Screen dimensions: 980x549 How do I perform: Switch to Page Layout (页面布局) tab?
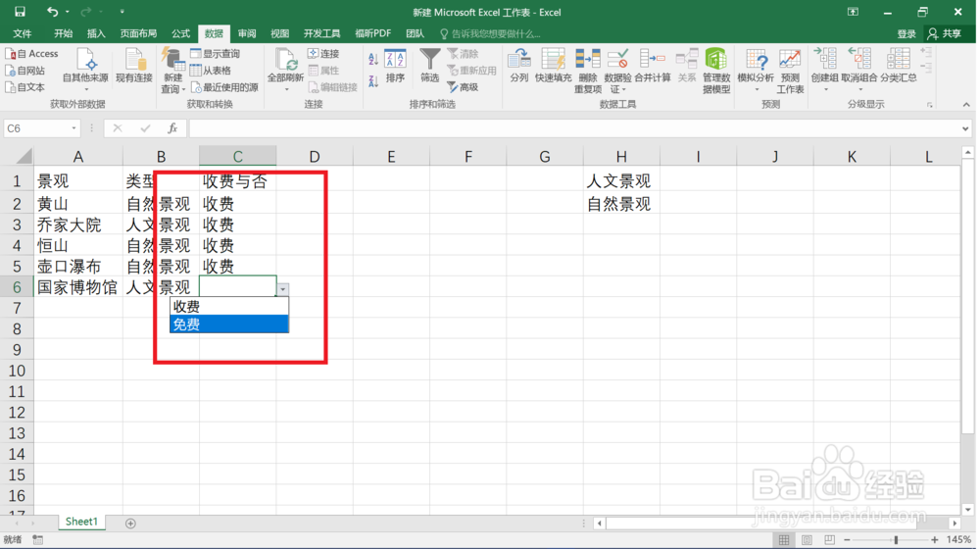click(138, 33)
